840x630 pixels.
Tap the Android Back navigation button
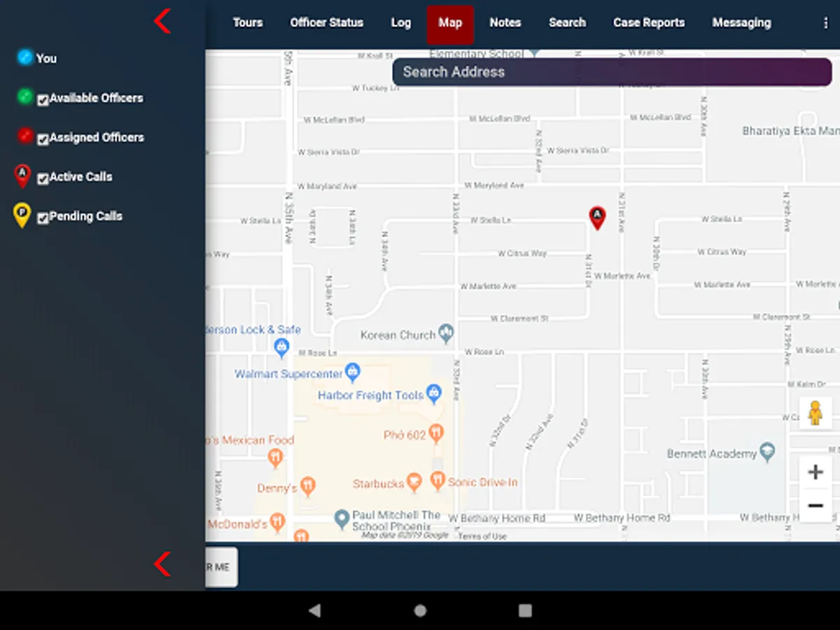coord(315,610)
